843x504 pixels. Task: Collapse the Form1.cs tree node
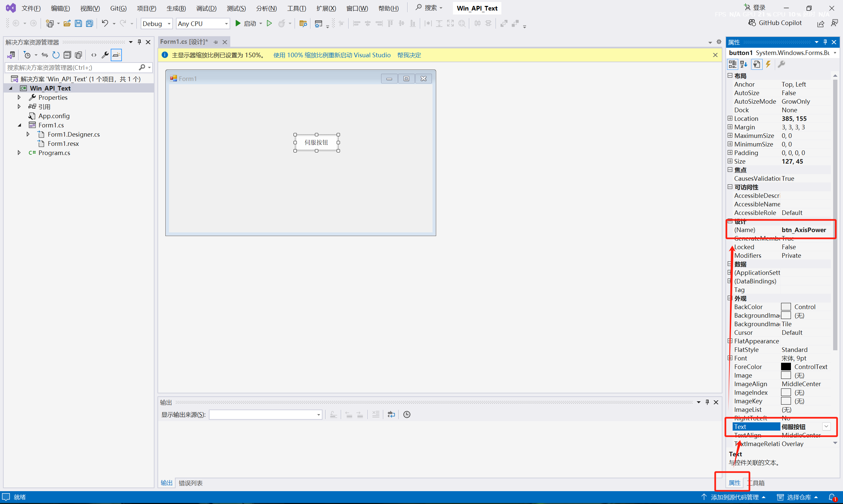(x=19, y=125)
